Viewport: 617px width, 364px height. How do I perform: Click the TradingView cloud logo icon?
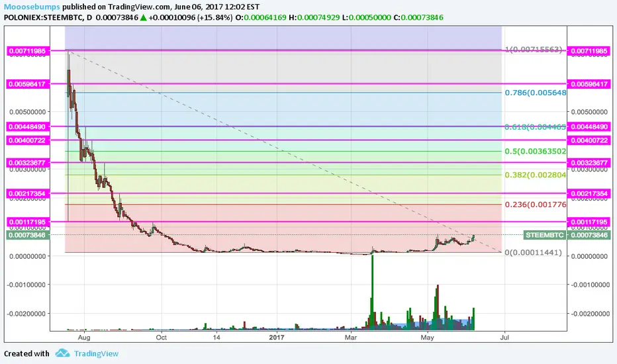click(x=62, y=353)
